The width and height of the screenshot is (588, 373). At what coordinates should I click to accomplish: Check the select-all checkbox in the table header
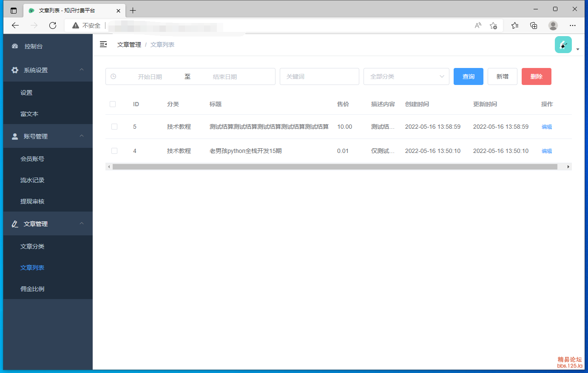[113, 104]
